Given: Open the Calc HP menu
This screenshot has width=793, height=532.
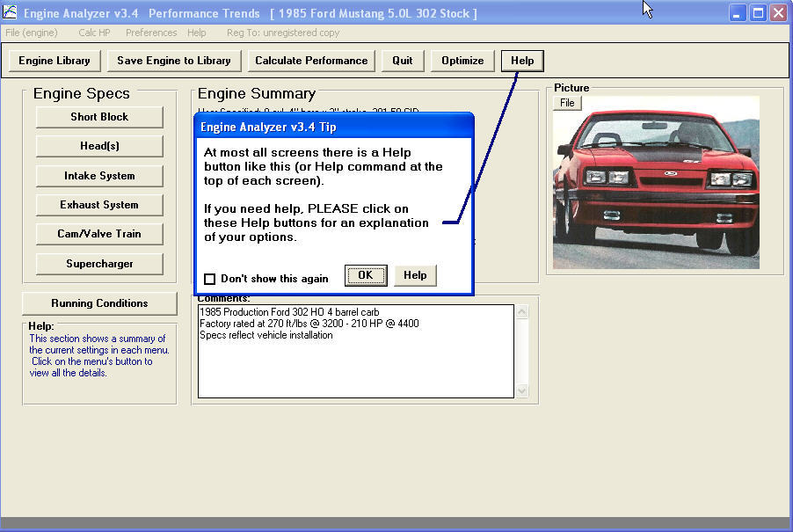Looking at the screenshot, I should 93,32.
